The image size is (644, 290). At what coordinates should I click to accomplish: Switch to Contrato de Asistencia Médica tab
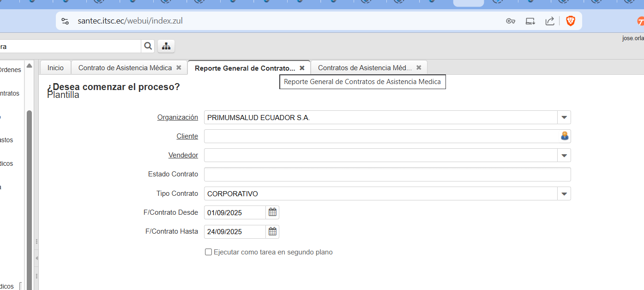[125, 68]
